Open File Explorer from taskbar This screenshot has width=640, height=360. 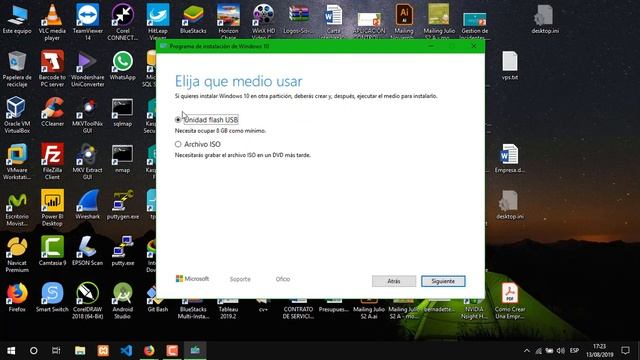(x=80, y=351)
